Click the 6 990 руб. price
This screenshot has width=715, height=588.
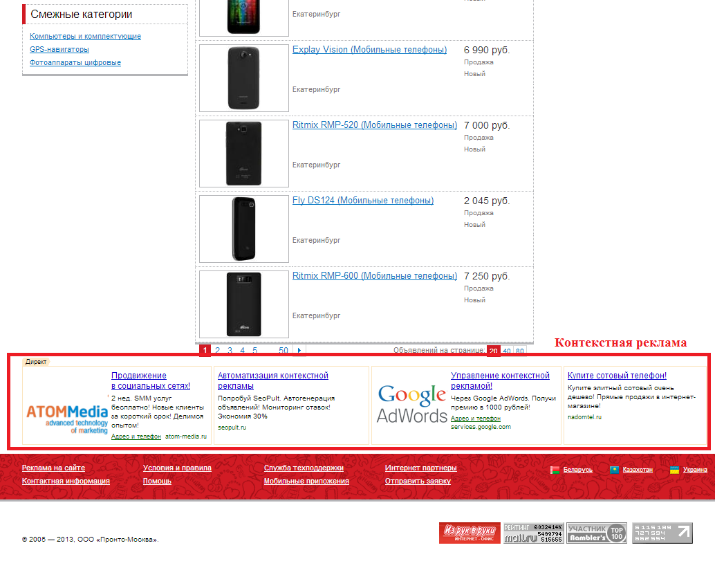point(487,50)
